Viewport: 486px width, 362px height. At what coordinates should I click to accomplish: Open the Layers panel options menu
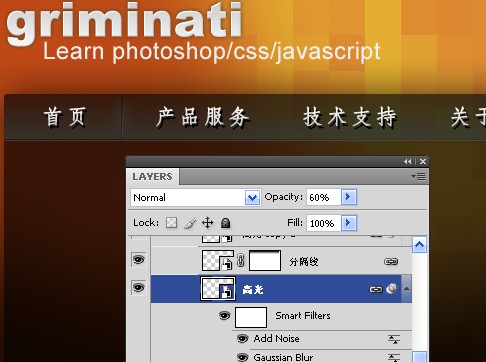pyautogui.click(x=418, y=176)
